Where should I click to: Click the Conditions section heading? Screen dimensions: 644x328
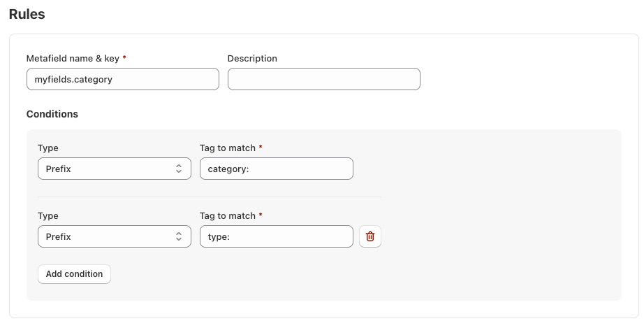tap(52, 114)
